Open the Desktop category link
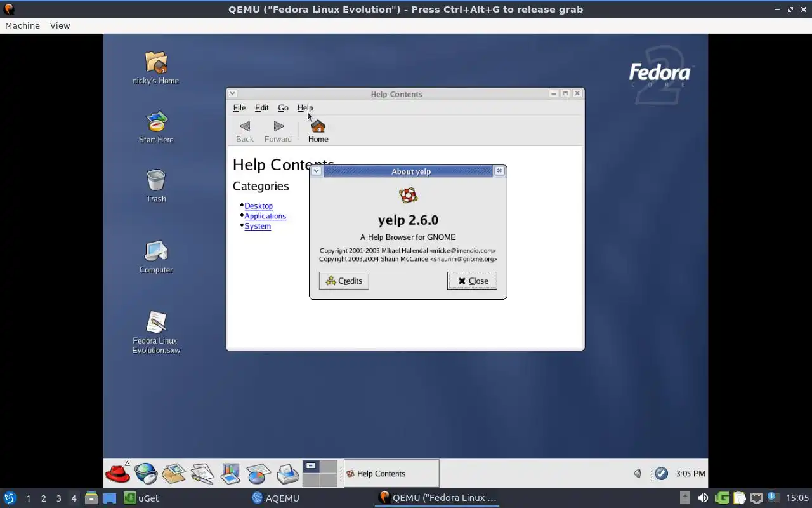812x508 pixels. coord(258,206)
